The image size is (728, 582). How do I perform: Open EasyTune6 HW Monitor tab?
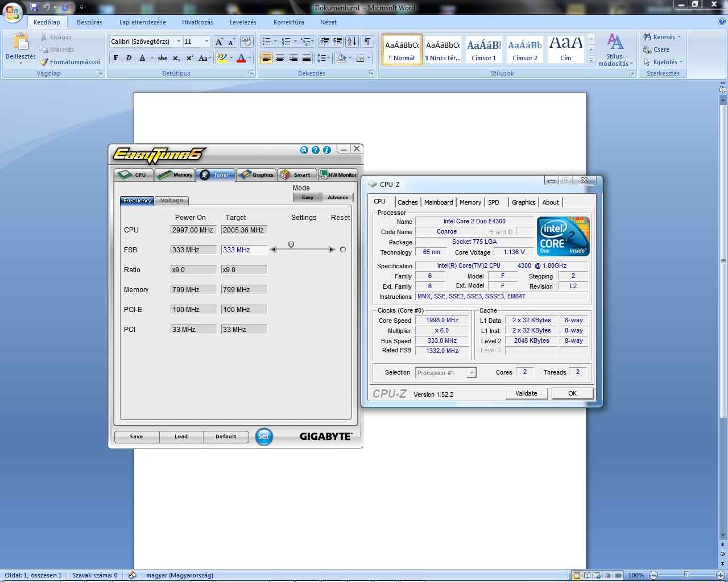point(338,175)
